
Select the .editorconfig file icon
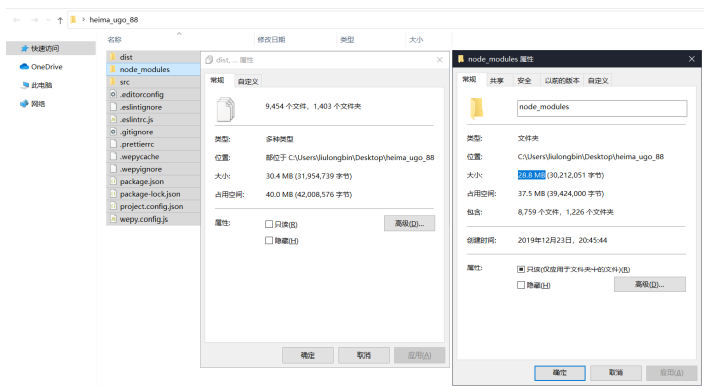(x=113, y=94)
